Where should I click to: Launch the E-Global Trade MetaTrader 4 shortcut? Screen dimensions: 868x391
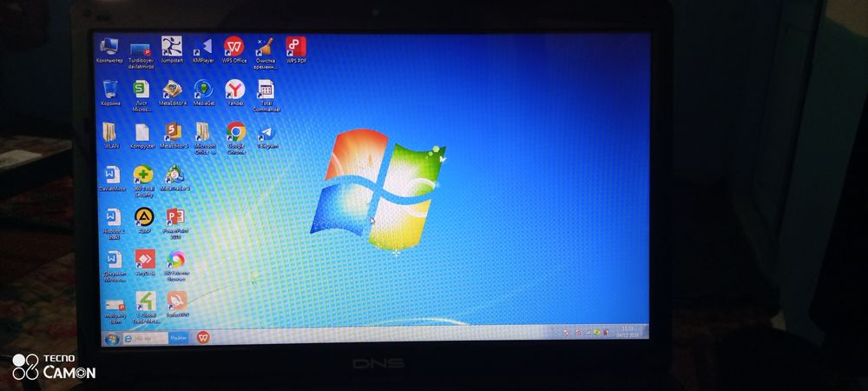pos(146,308)
